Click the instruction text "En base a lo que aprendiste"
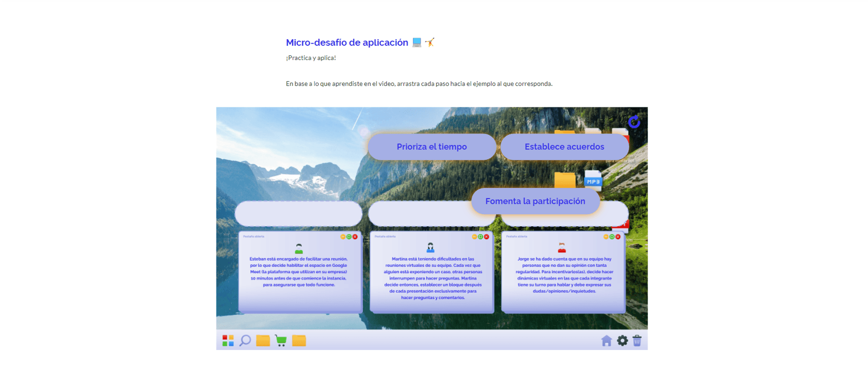This screenshot has height=375, width=868. (x=419, y=84)
